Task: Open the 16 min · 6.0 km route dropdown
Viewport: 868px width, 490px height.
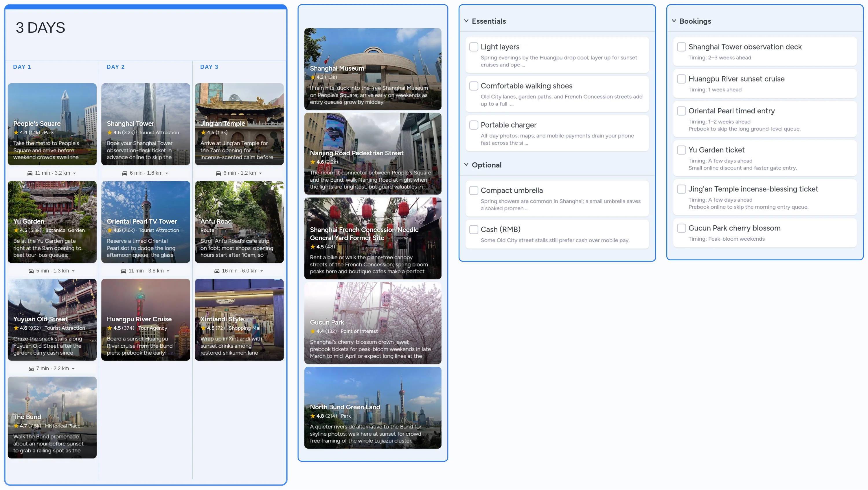Action: [x=262, y=271]
